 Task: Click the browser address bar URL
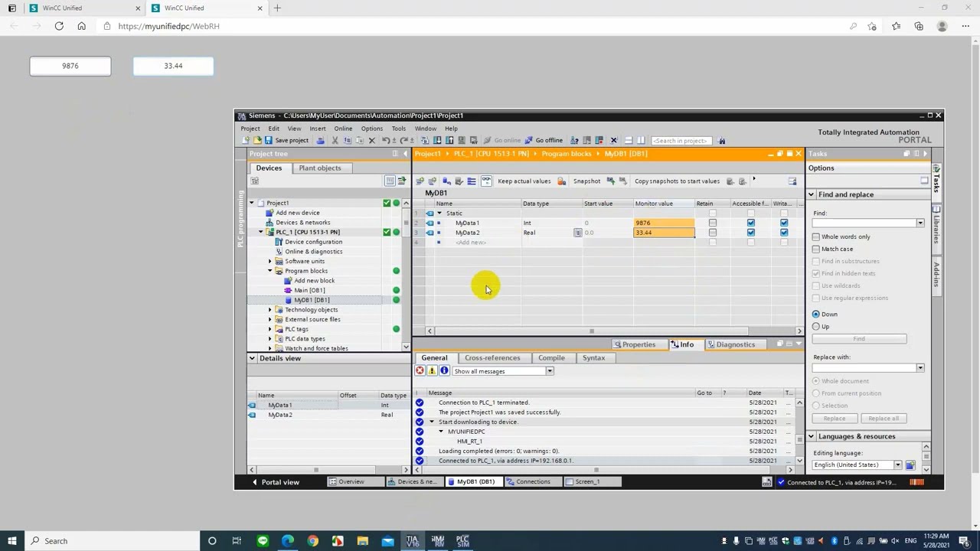click(168, 26)
